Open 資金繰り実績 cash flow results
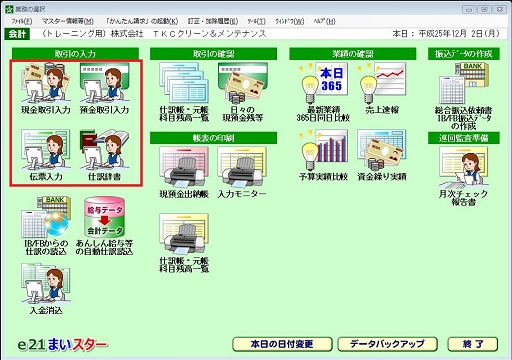 [x=382, y=155]
